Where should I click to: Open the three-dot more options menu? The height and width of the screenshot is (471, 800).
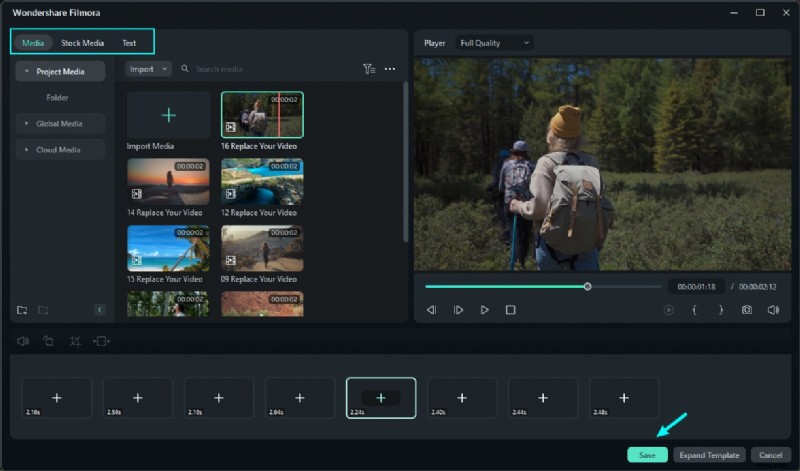390,69
